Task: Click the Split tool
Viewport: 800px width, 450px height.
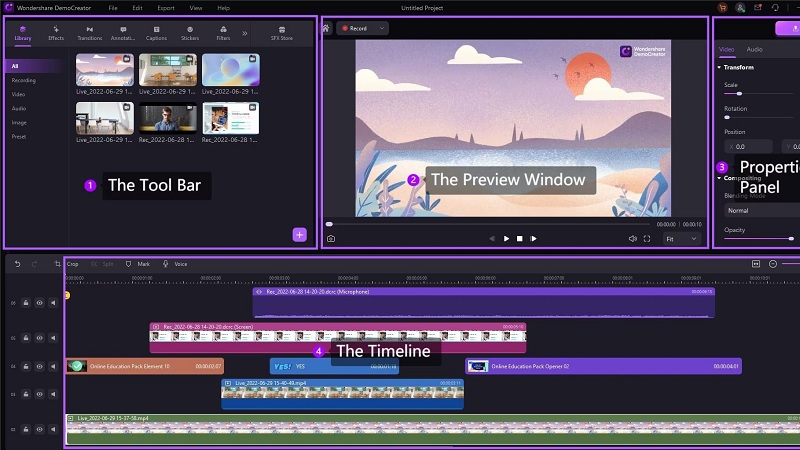Action: pos(102,264)
